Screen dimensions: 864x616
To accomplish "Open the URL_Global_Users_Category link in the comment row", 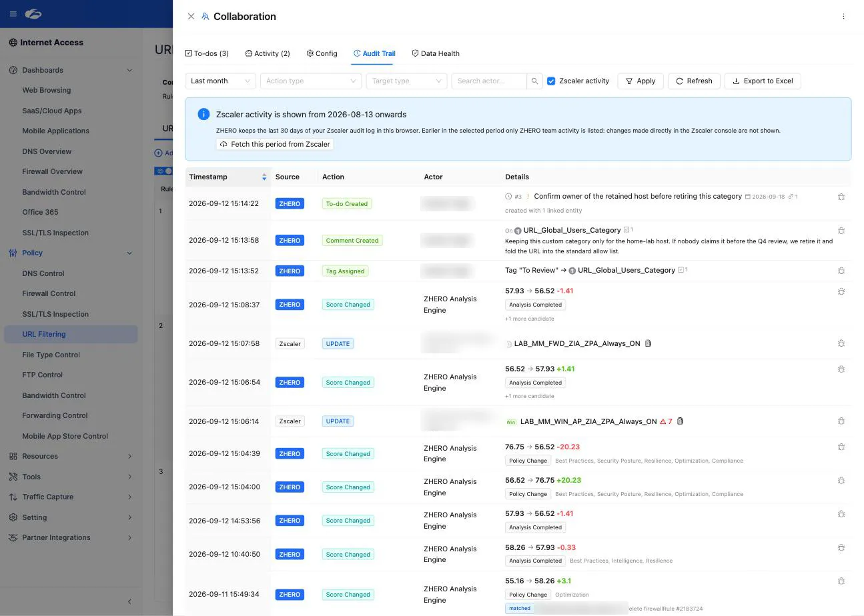I will pyautogui.click(x=572, y=230).
